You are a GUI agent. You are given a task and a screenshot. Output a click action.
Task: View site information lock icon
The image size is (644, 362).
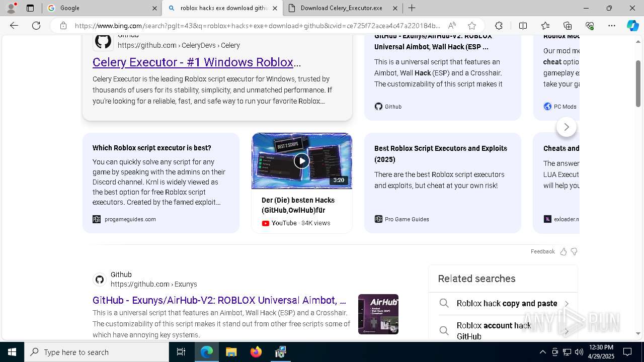tap(63, 26)
